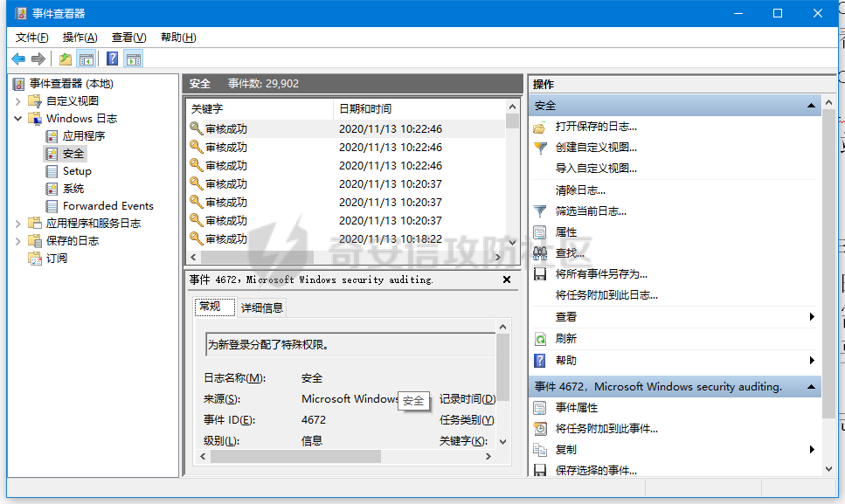Click the blue help question-mark toolbar icon
This screenshot has height=504, width=845.
coord(112,59)
